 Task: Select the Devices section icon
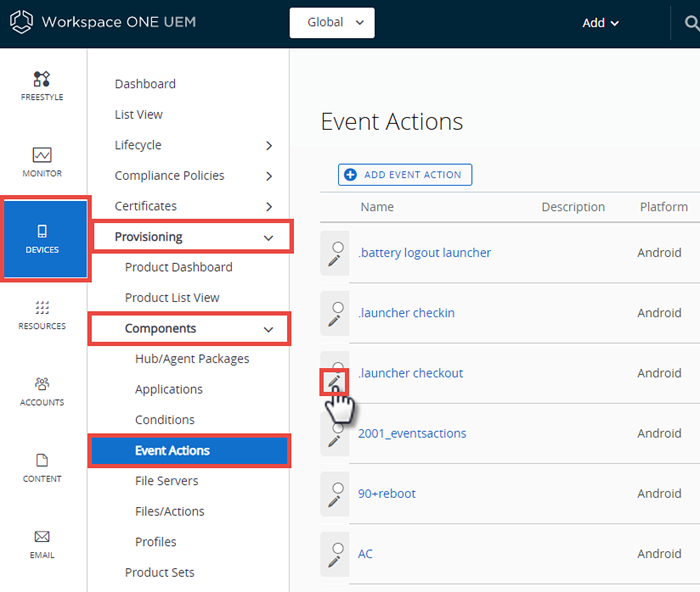[42, 231]
